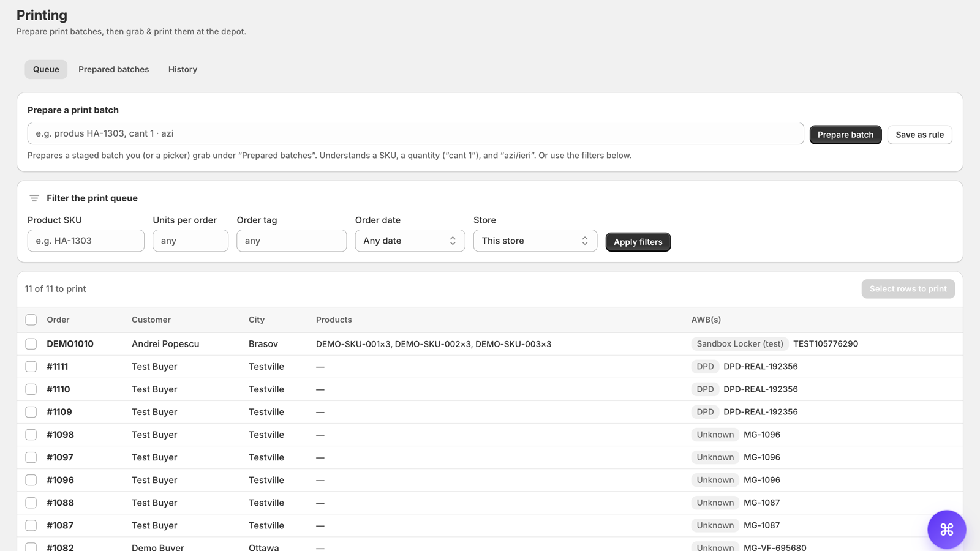Click the AWB(s) column header
Viewport: 980px width, 551px height.
click(x=706, y=320)
